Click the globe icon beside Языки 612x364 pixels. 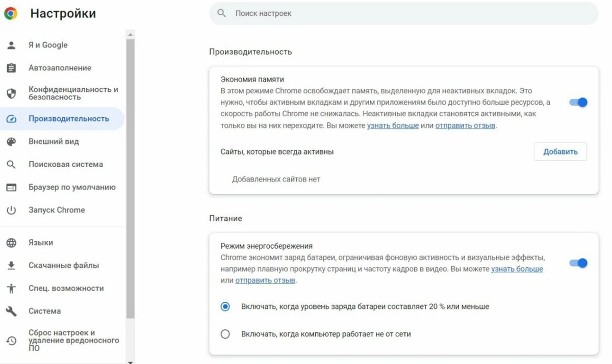11,243
